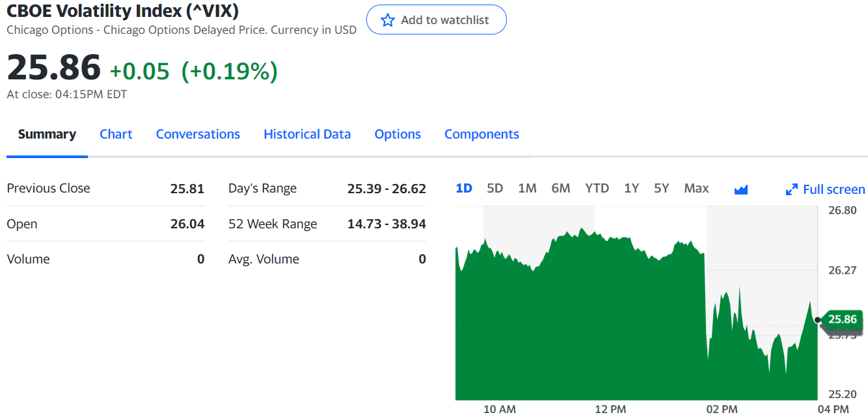This screenshot has height=417, width=868.
Task: Click the 04 PM x-axis label
Action: point(833,409)
